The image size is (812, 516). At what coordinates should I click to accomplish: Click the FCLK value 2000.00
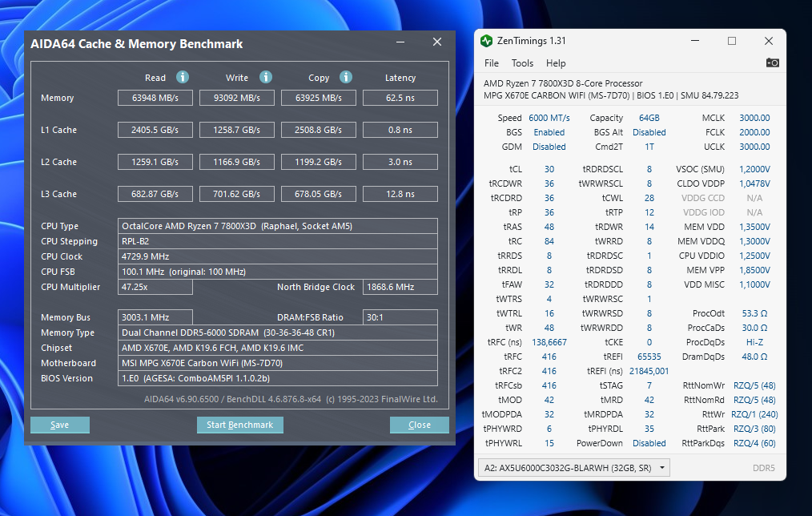pos(754,133)
